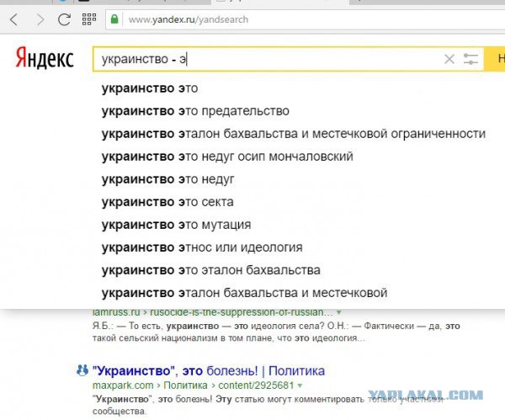Open the content/2925681 breadcrumb link

[256, 385]
